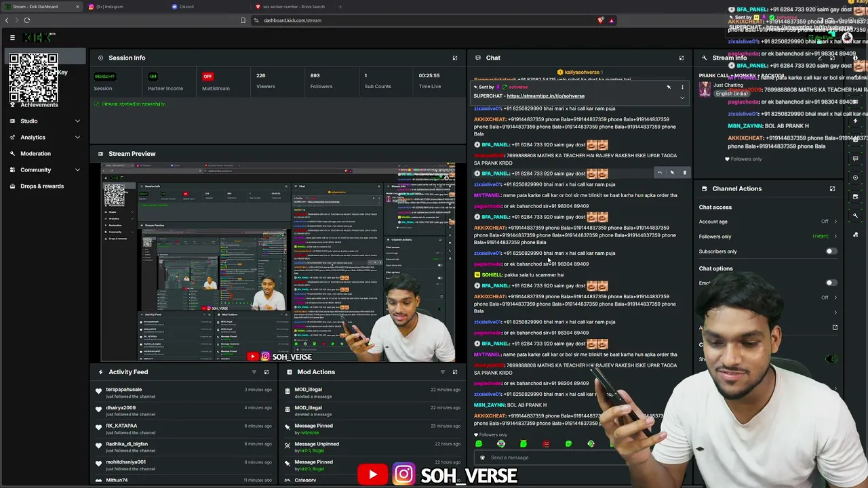The width and height of the screenshot is (868, 488).
Task: Switch to the Stream - Kick Dashboard tab
Action: point(42,7)
